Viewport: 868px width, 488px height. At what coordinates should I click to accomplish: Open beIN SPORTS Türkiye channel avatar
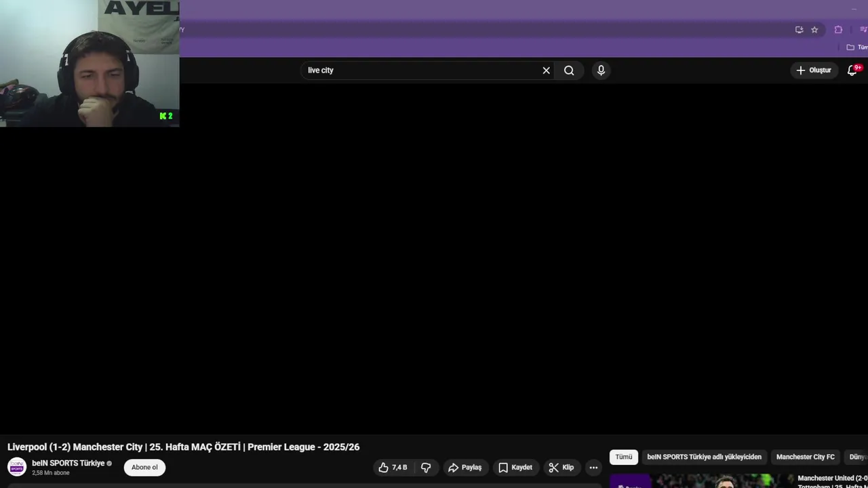click(17, 467)
